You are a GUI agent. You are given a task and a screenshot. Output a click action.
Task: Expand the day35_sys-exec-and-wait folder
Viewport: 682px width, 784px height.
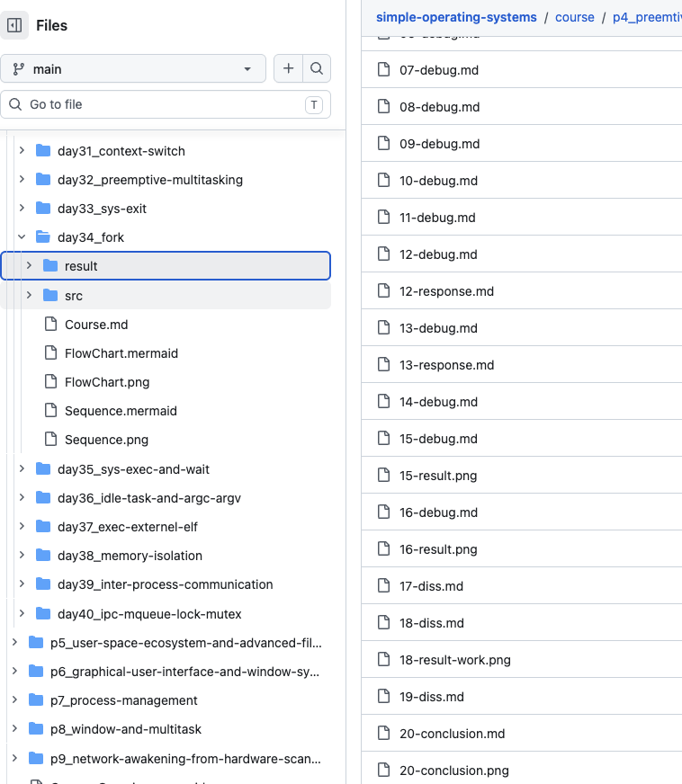tap(22, 469)
